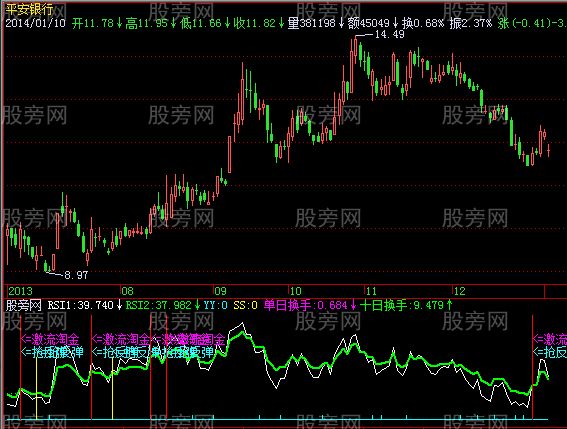Click the RSI2:37.982 indicator value
This screenshot has height=429, width=567.
pyautogui.click(x=158, y=305)
